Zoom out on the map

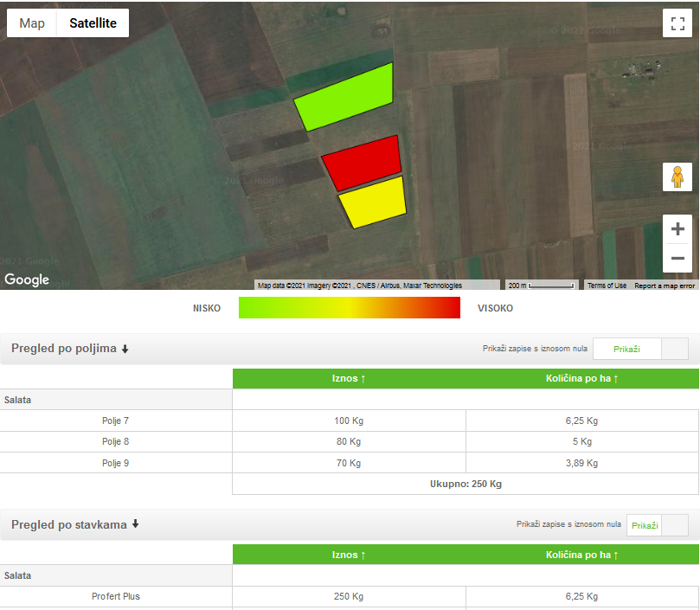pos(678,258)
